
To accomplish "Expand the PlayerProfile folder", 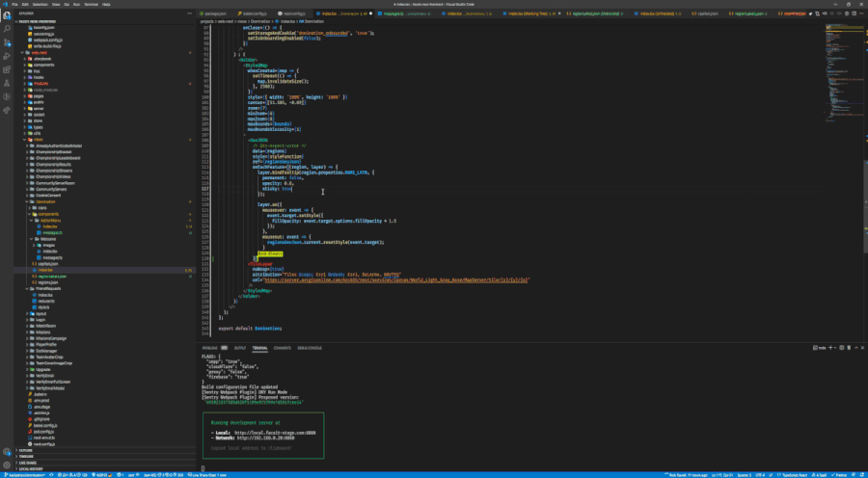I will coord(46,344).
